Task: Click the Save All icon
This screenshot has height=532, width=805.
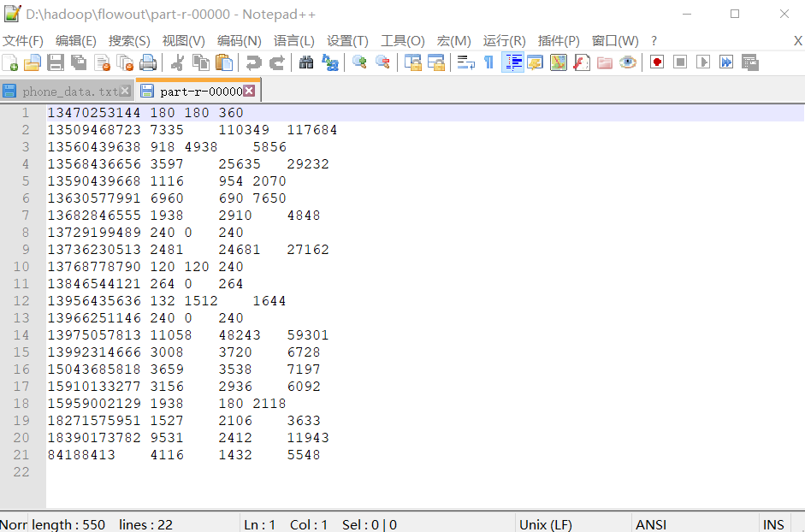Action: coord(79,62)
